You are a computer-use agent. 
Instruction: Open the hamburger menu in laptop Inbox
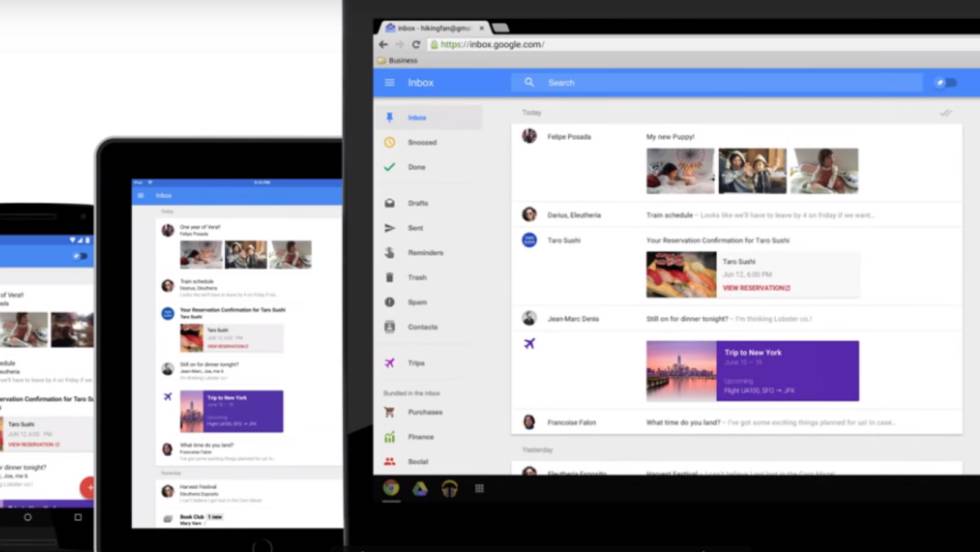pyautogui.click(x=389, y=83)
